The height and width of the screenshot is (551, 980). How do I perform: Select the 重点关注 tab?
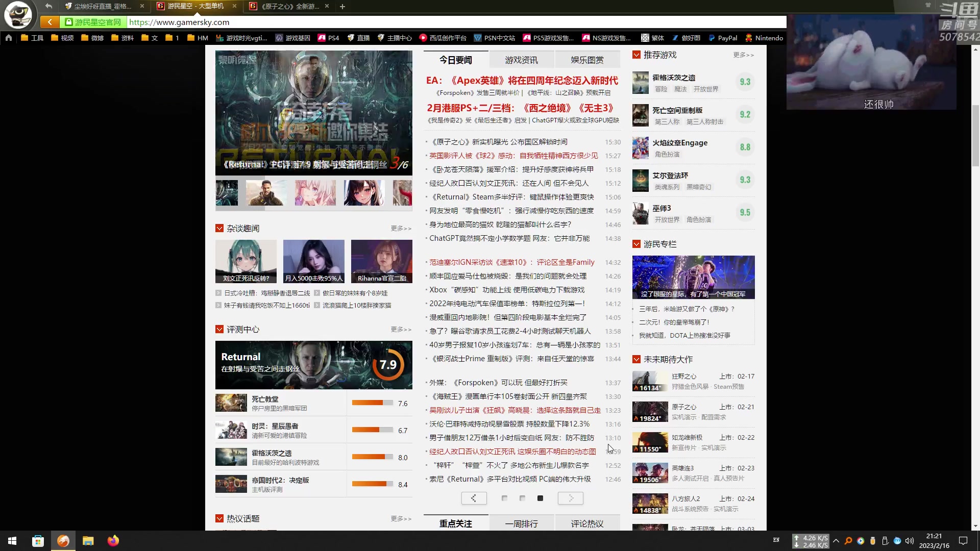[456, 523]
